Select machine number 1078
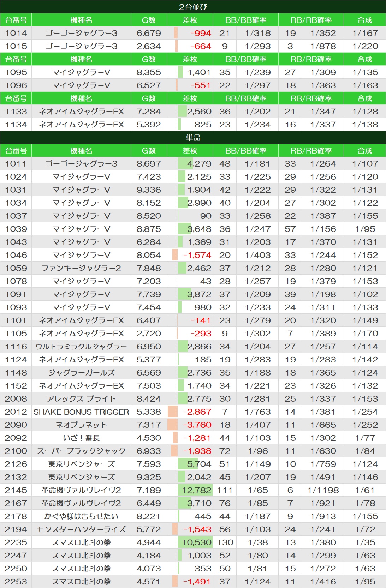Viewport: 386px width, 588px height. point(16,281)
